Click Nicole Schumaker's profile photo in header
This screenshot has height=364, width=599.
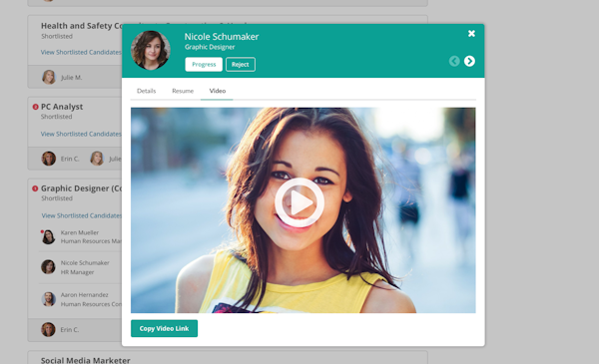coord(151,50)
